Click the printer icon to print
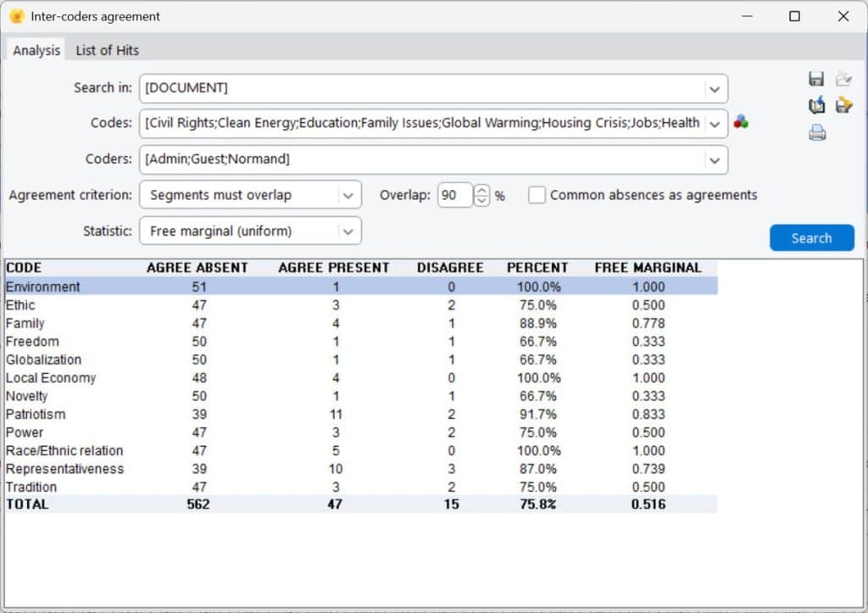Image resolution: width=868 pixels, height=613 pixels. [817, 133]
